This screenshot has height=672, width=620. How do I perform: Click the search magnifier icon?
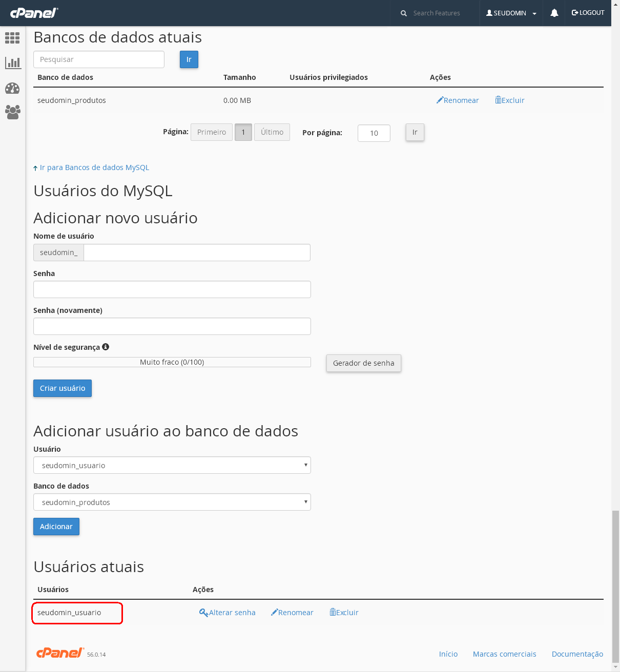404,13
